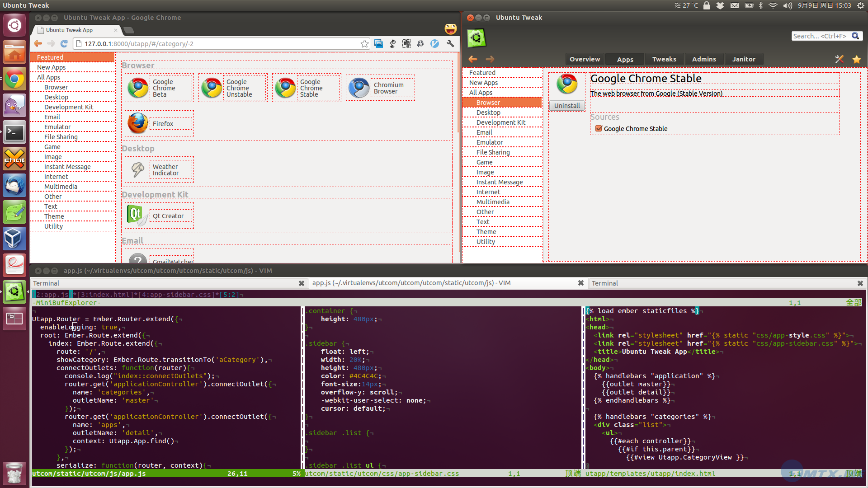Select File Sharing in web page sidebar

tap(72, 137)
